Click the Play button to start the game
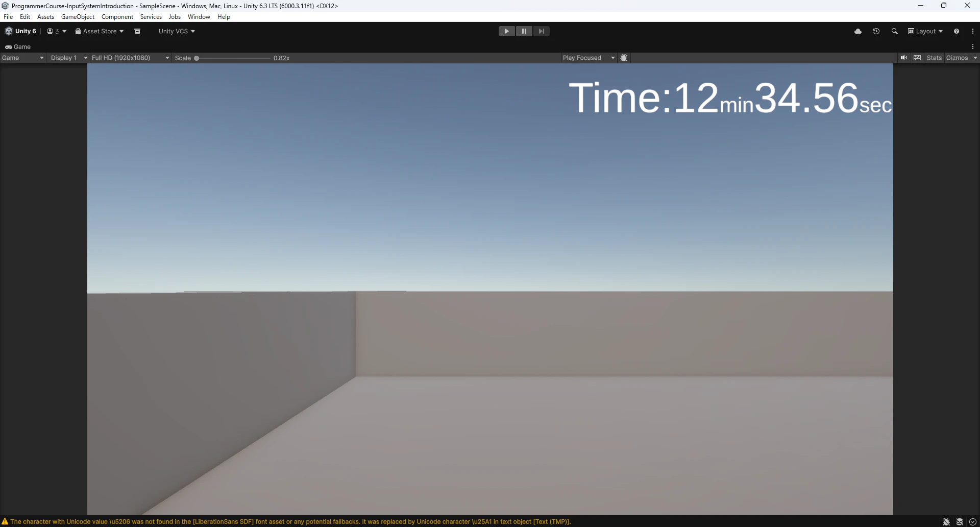Screen dimensions: 980x527 click(x=506, y=31)
